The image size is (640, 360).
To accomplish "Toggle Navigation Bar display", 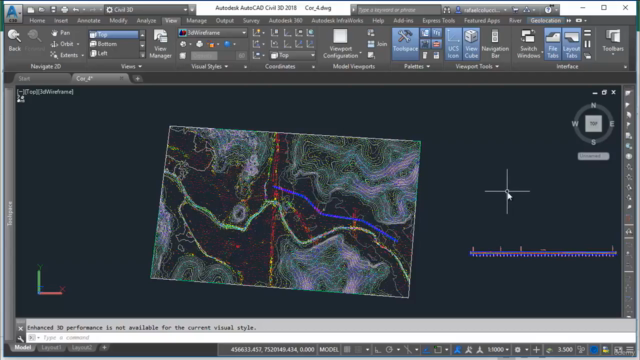I will click(x=495, y=44).
